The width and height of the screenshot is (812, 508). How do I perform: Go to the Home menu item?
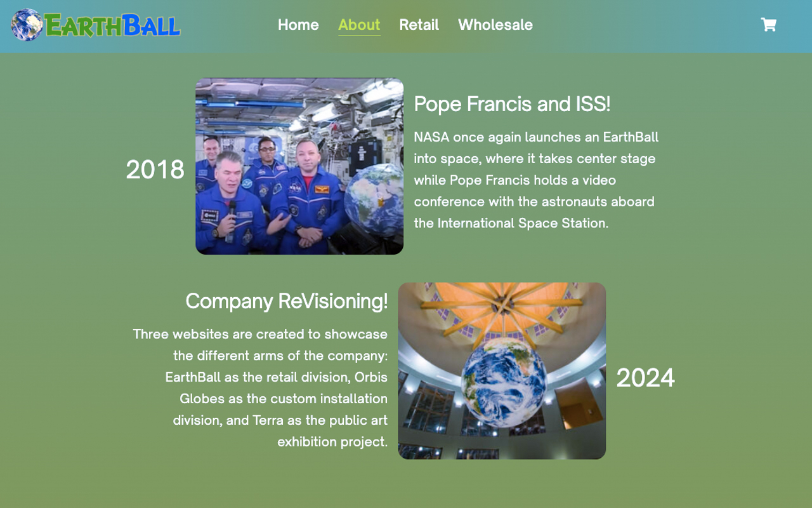point(298,25)
